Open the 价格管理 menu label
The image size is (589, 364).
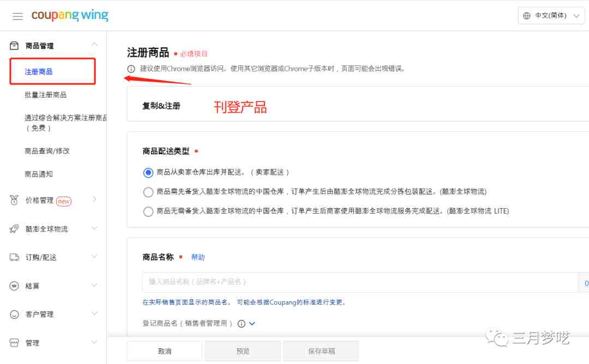39,201
